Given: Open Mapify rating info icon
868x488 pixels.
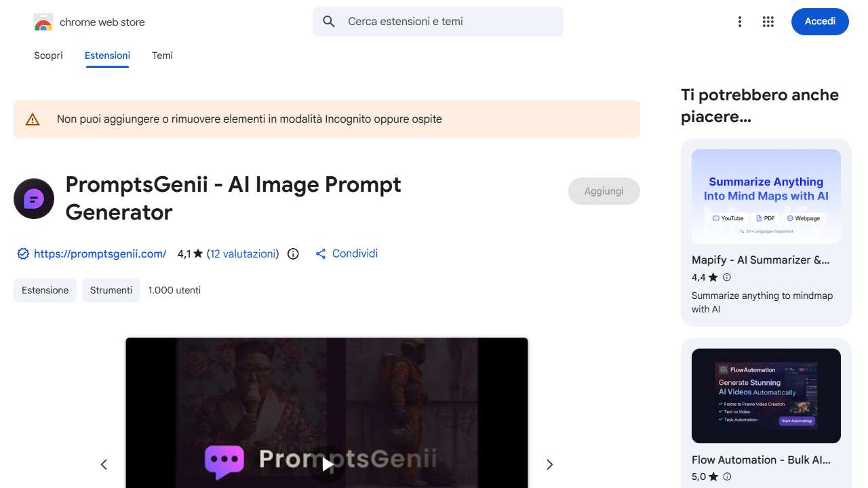Looking at the screenshot, I should click(x=727, y=277).
